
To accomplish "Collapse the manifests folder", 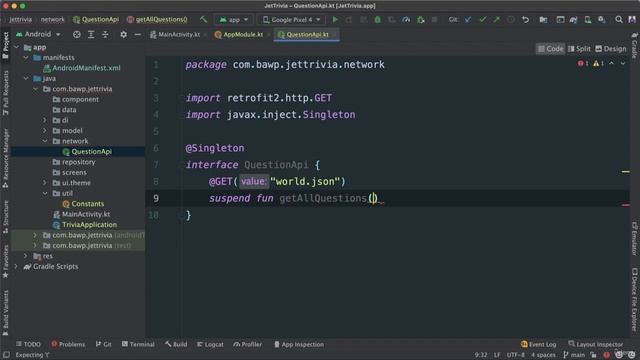I will click(26, 58).
